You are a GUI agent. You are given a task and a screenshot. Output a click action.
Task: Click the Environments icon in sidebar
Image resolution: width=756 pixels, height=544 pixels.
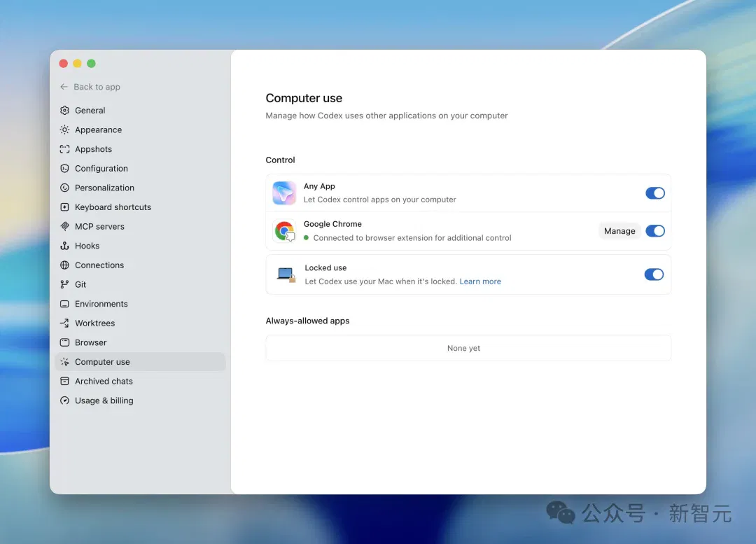point(64,304)
